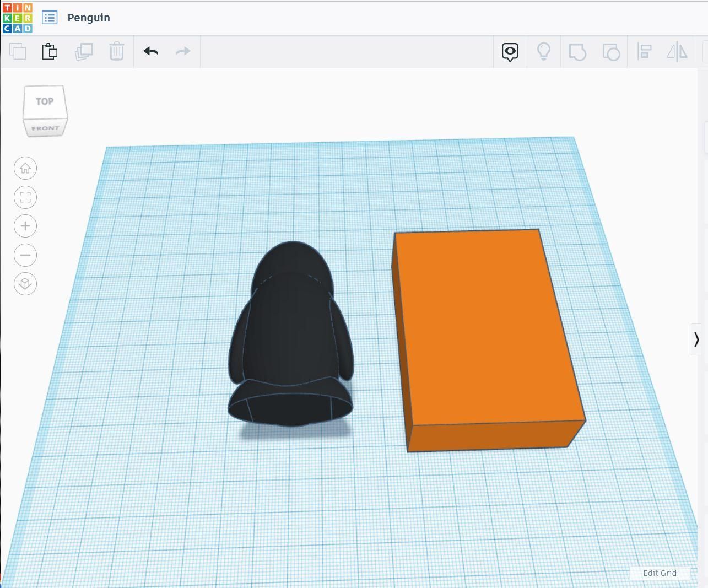
Task: Select the Mirror flip tool
Action: click(677, 51)
